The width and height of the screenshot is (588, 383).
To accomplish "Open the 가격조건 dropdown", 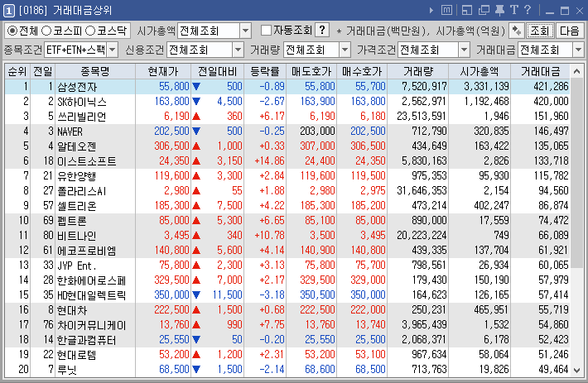I will point(464,50).
